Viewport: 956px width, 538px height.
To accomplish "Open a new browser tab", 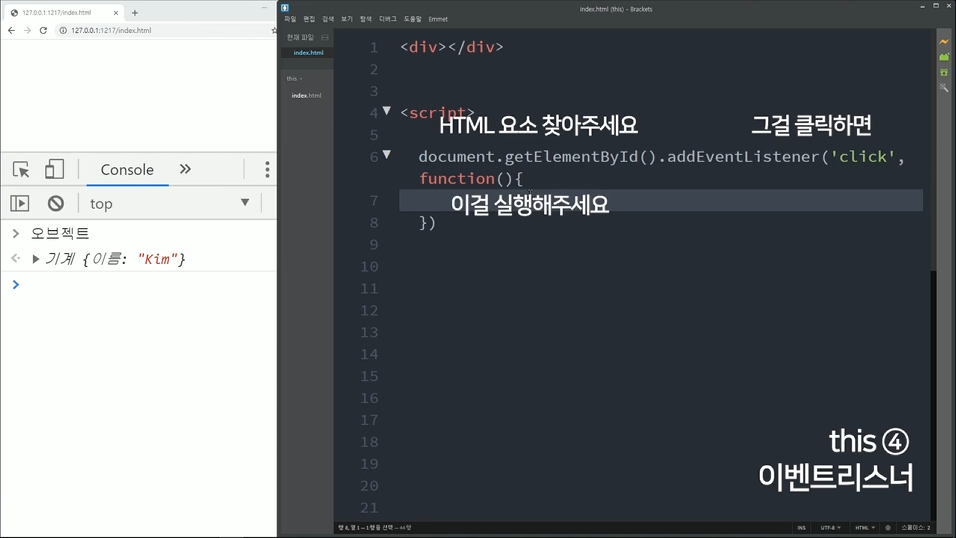I will [135, 12].
